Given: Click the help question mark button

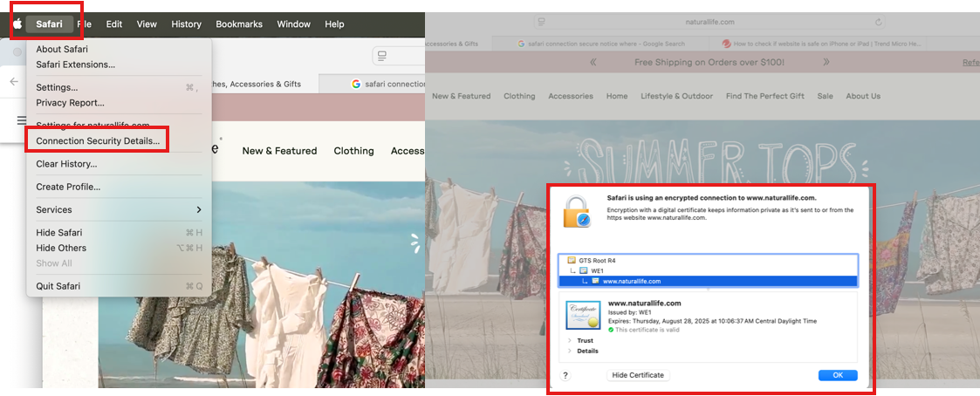Looking at the screenshot, I should (565, 375).
